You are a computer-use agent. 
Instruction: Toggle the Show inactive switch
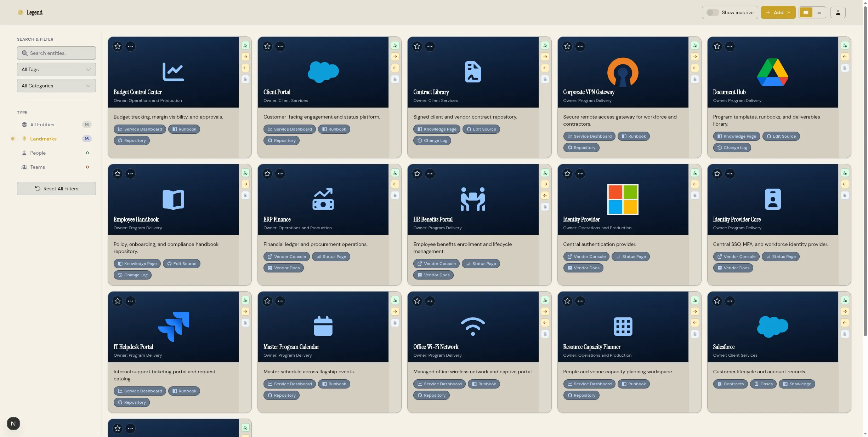click(713, 12)
